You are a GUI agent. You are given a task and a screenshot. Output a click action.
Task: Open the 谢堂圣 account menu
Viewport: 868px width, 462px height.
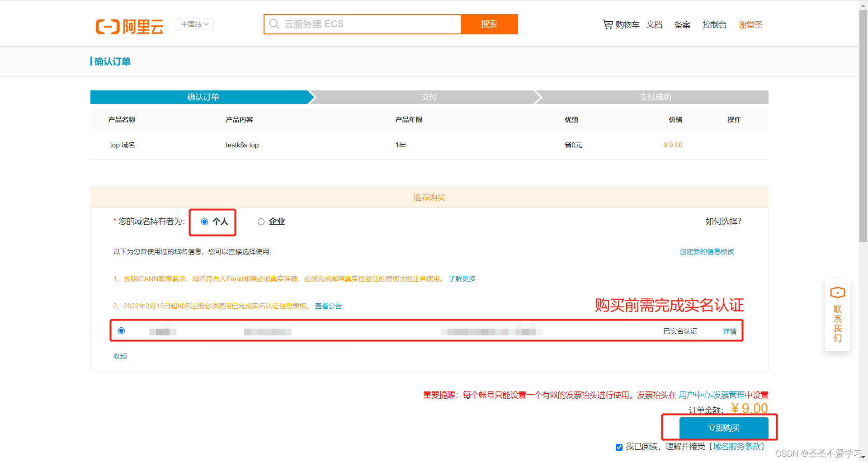[750, 25]
